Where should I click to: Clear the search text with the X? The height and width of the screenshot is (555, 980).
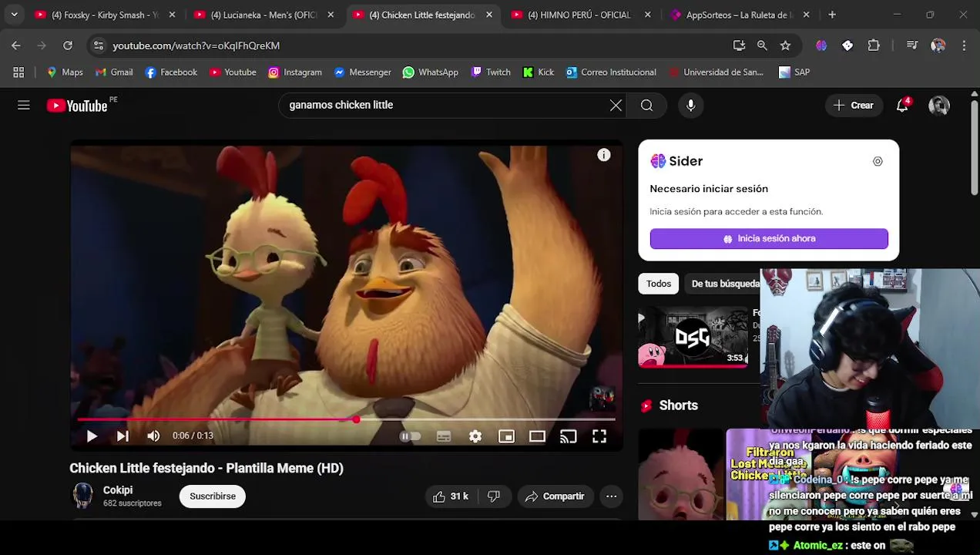point(616,106)
